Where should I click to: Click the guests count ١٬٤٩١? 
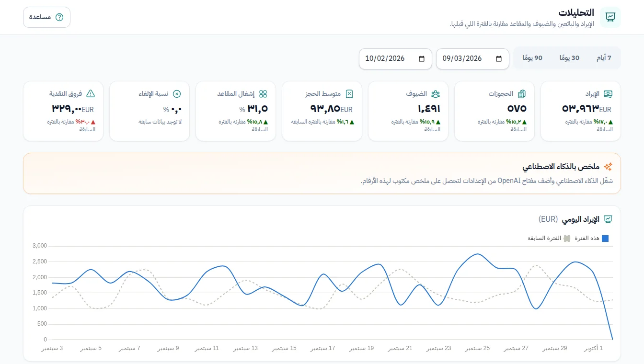pyautogui.click(x=429, y=109)
